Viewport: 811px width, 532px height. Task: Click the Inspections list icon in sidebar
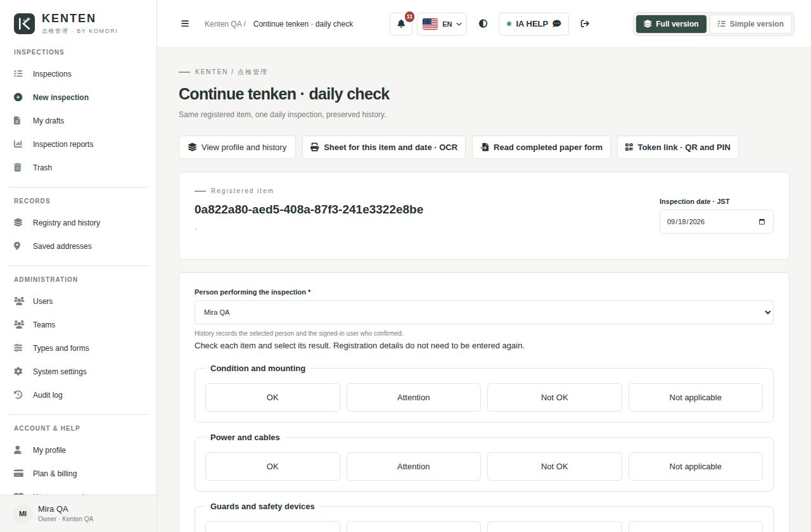pos(18,74)
